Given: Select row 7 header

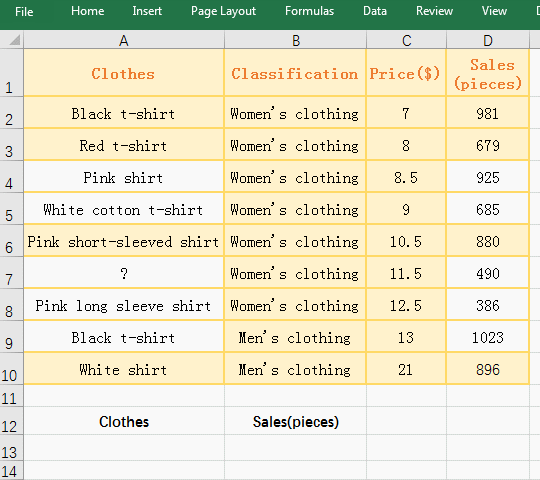Looking at the screenshot, I should point(11,273).
